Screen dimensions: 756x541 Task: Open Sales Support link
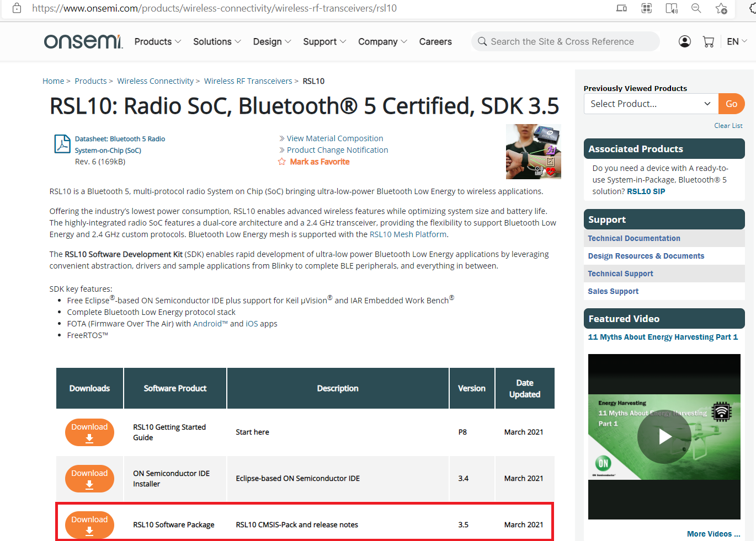tap(613, 291)
